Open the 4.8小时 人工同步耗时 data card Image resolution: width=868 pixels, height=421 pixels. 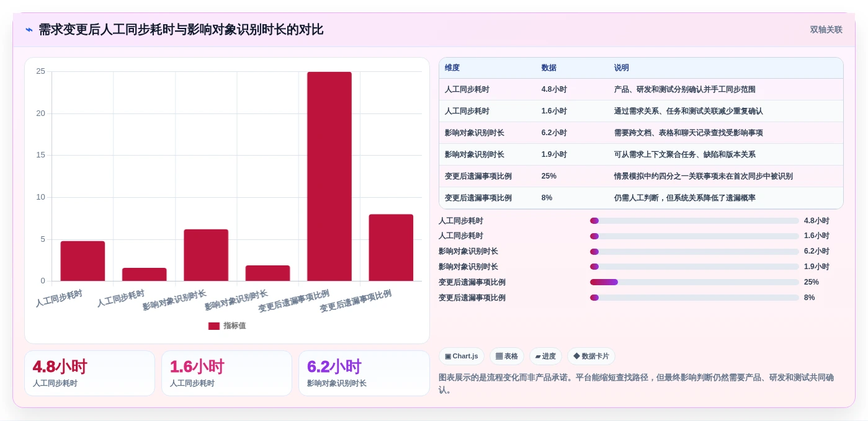89,373
